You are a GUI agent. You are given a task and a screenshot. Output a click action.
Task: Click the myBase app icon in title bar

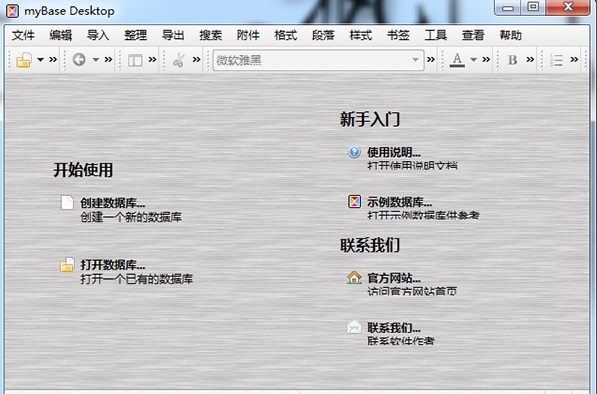[x=12, y=11]
